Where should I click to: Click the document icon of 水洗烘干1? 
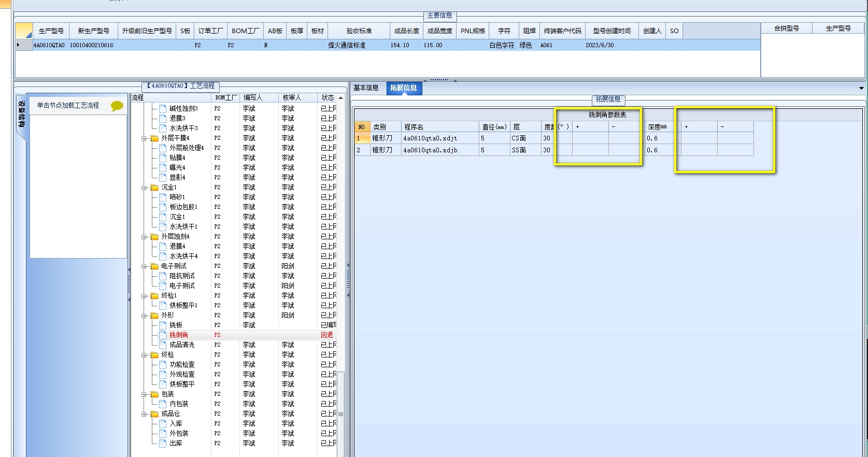tap(163, 226)
